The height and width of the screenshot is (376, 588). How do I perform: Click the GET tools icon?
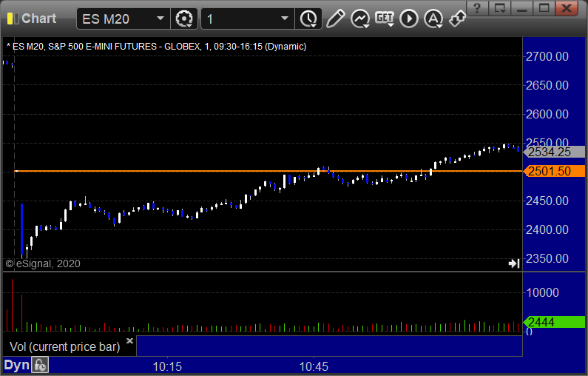(385, 19)
